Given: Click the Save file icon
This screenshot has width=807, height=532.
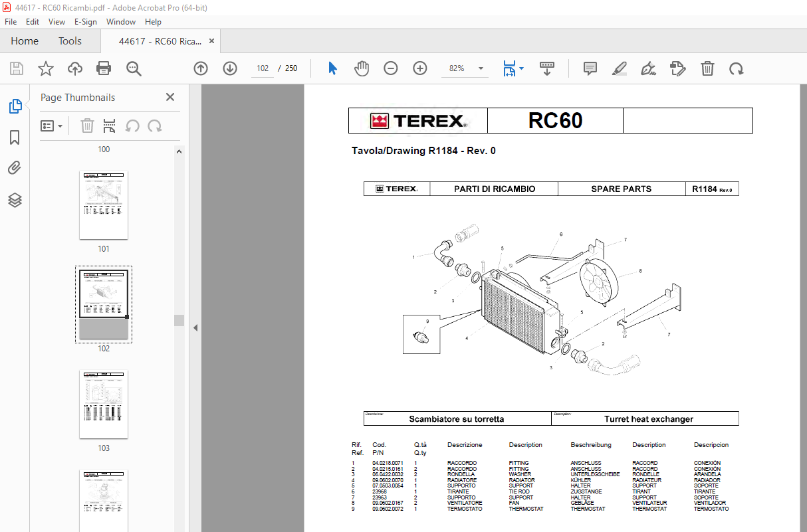Looking at the screenshot, I should coord(17,68).
